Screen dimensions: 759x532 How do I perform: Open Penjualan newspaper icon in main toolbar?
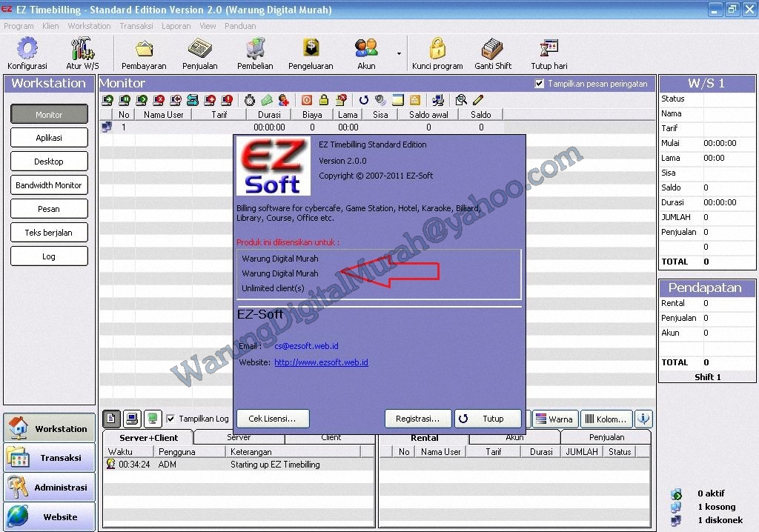point(199,54)
